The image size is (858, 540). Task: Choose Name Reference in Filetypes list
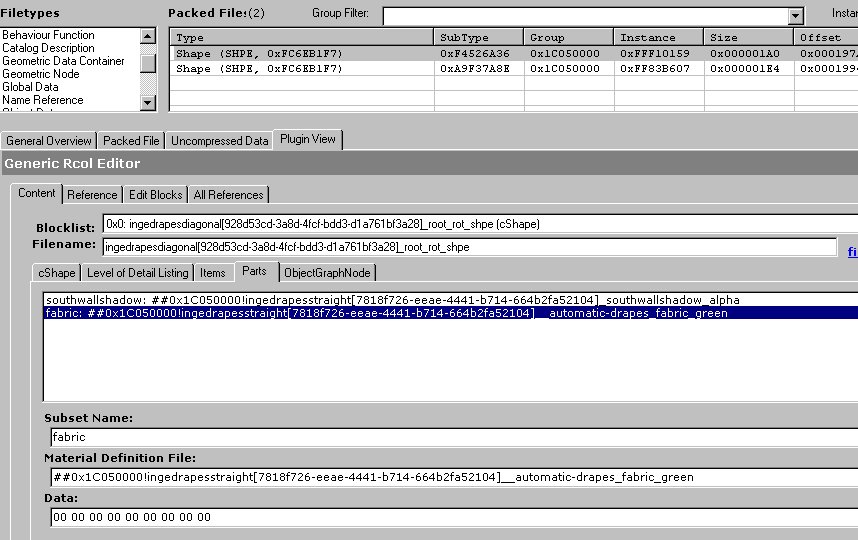pyautogui.click(x=43, y=100)
